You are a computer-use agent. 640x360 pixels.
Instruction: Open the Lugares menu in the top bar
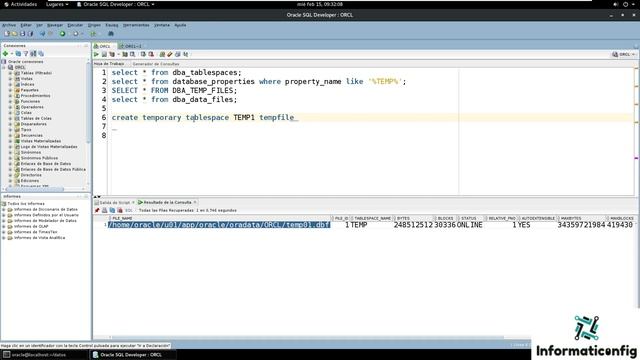(57, 4)
